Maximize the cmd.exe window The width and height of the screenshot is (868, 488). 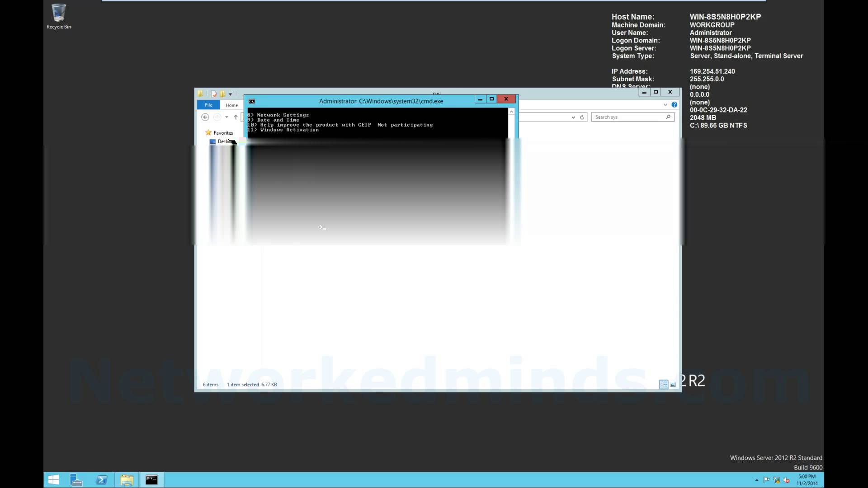click(492, 99)
